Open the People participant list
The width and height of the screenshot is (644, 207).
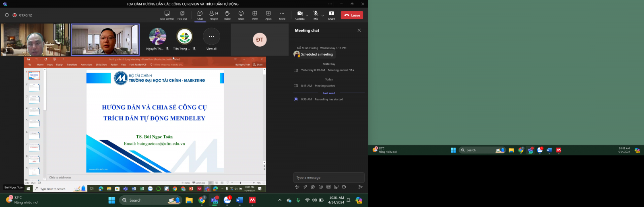point(213,15)
